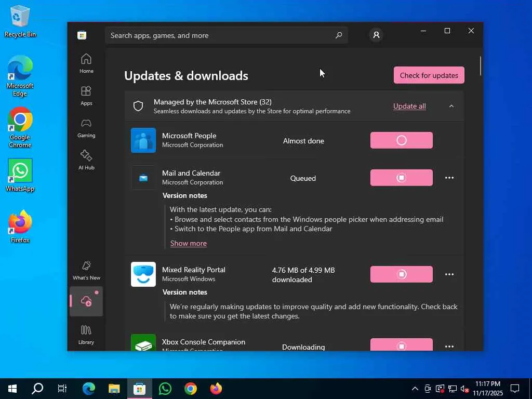Go to Gaming section in sidebar

(x=86, y=128)
